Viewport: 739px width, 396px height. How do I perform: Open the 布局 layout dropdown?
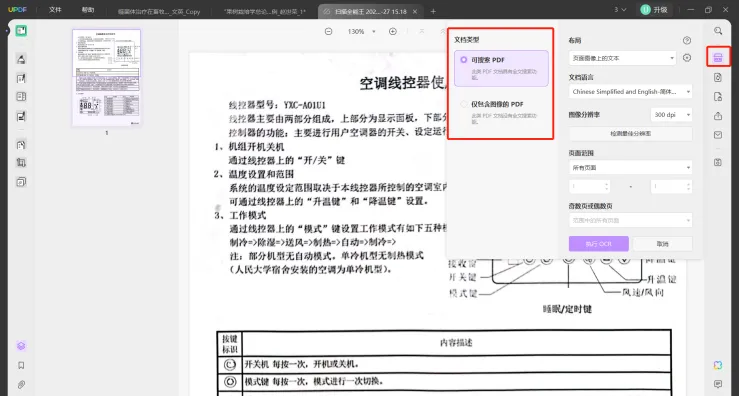(623, 58)
